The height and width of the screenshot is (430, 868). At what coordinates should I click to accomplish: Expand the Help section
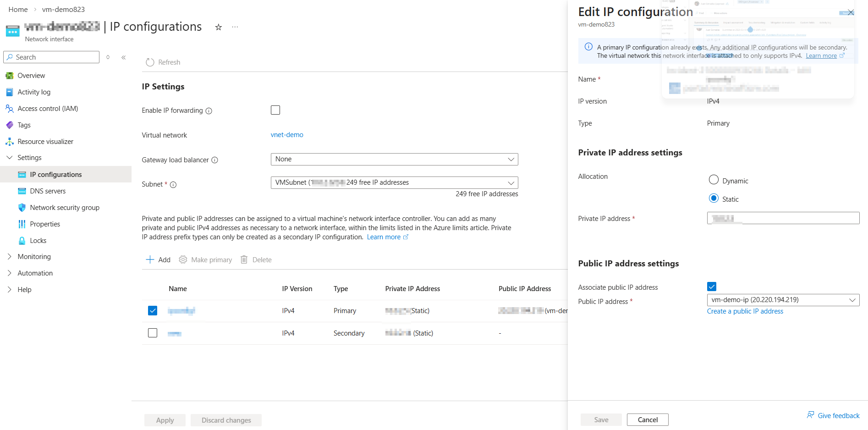pos(10,290)
